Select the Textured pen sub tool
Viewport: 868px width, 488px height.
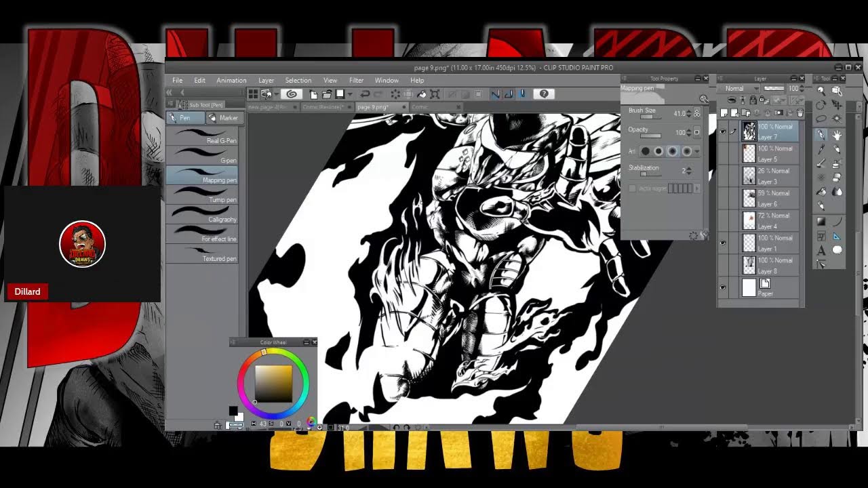pos(202,254)
